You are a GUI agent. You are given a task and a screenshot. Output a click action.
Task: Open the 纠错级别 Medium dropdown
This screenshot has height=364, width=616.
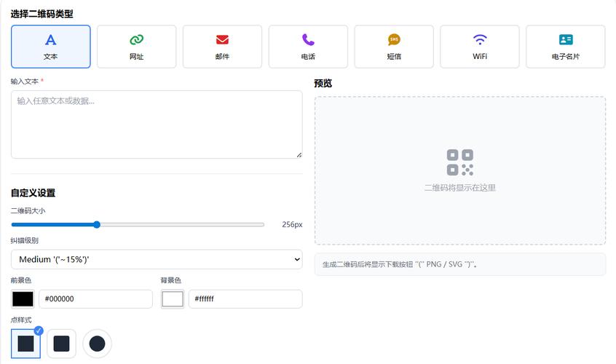point(157,260)
